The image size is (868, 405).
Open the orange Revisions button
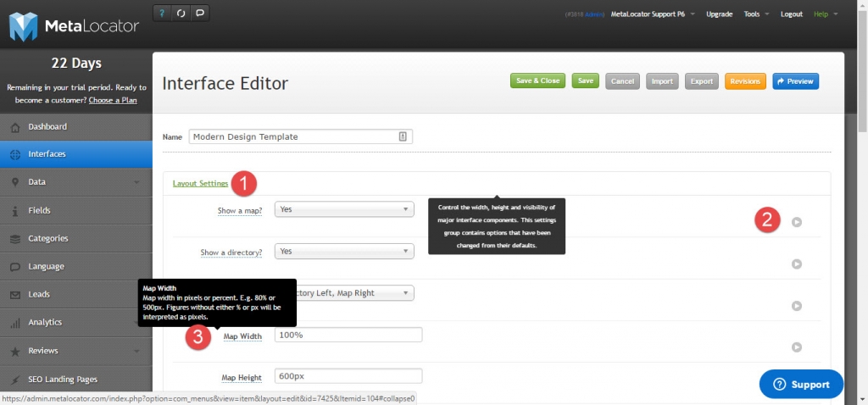click(x=746, y=81)
